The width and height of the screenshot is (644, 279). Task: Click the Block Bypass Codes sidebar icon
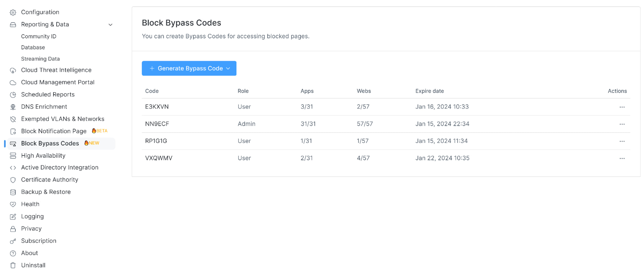point(13,144)
